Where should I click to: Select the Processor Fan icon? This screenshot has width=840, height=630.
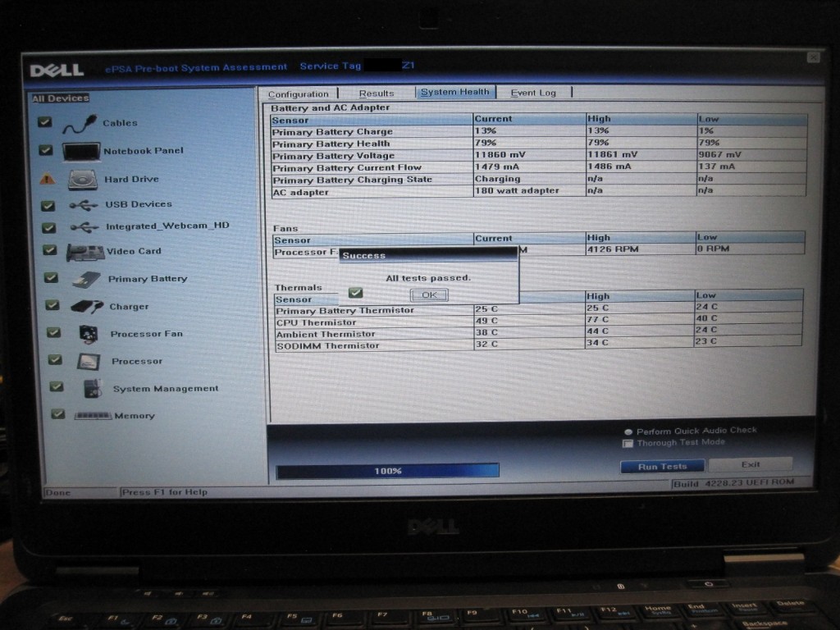(89, 334)
